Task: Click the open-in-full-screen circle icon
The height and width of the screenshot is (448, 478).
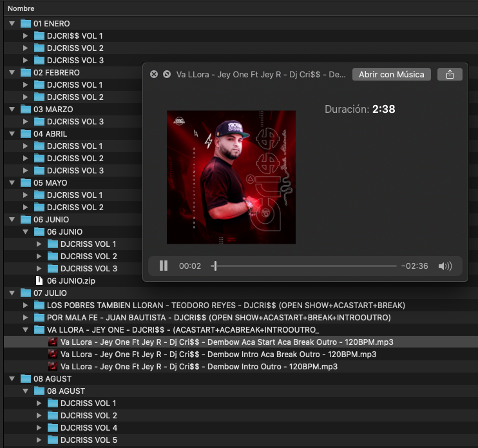Action: pos(167,74)
